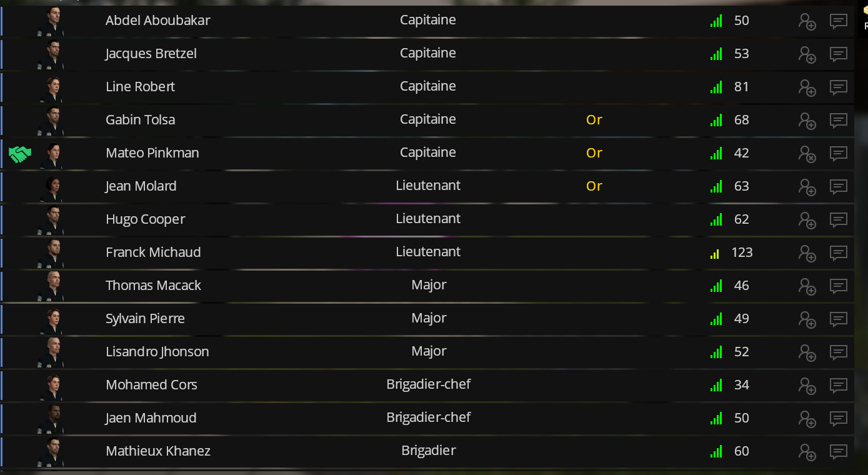This screenshot has height=475, width=868.
Task: Click add-friend icon for Sylvain Pierre
Action: point(807,319)
